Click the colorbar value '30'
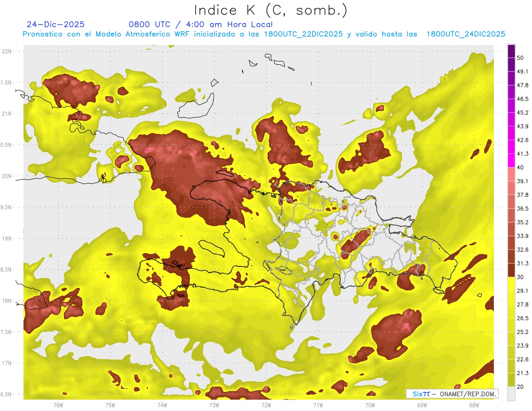The width and height of the screenshot is (532, 411). tap(520, 277)
